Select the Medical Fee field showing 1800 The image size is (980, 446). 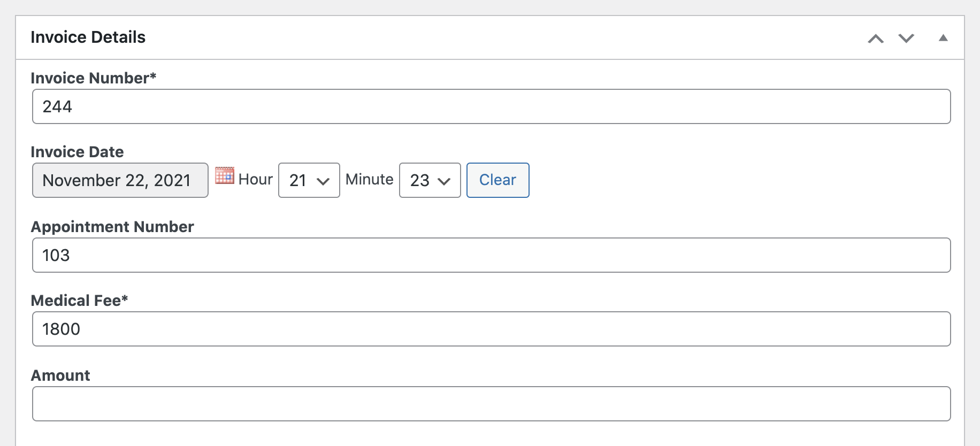tap(492, 329)
